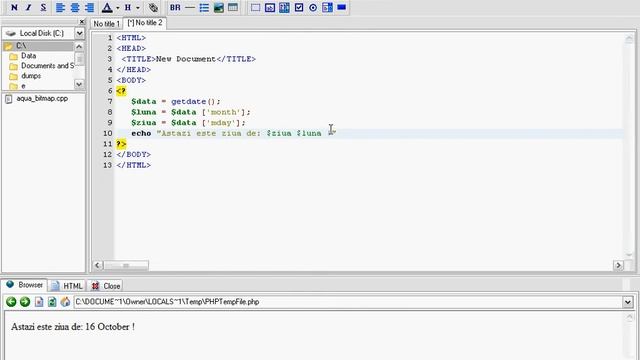Insert a form with the empty rectangle icon

256,7
